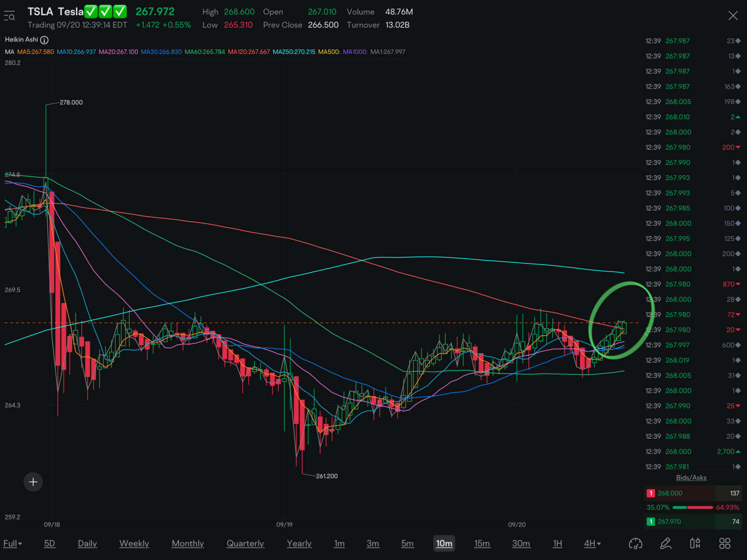Close the chart view with X
This screenshot has height=560, width=747.
click(x=733, y=16)
